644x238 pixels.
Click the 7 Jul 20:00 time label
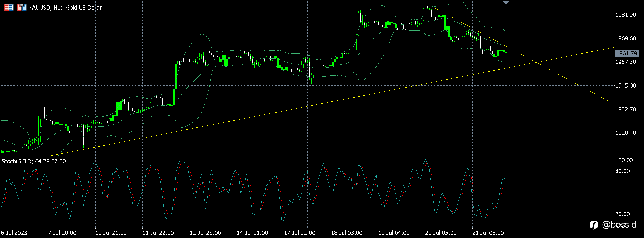tap(62, 233)
